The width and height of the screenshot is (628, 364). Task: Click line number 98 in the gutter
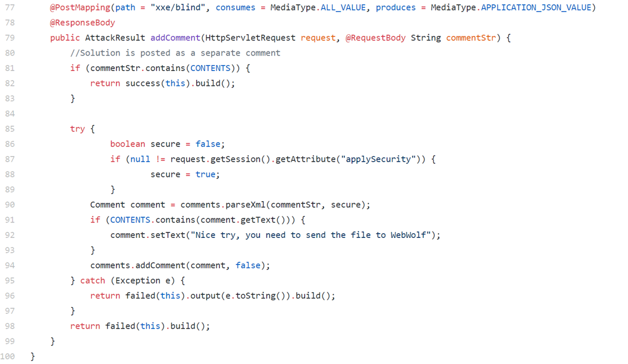pos(10,326)
